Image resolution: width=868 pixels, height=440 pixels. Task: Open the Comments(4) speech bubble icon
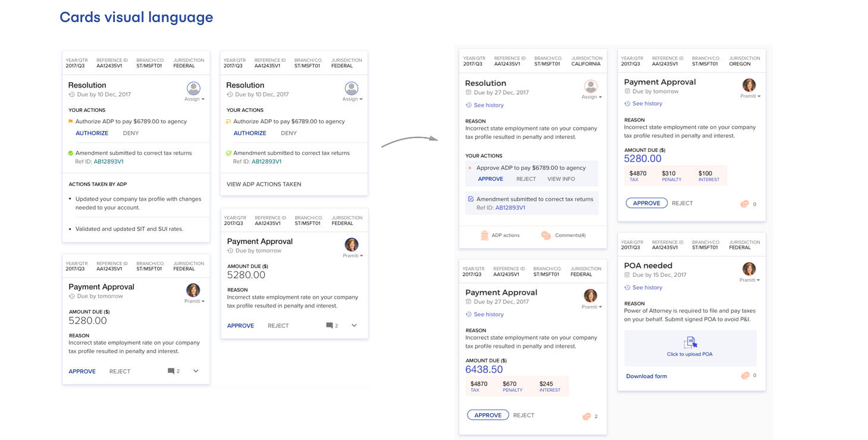pyautogui.click(x=546, y=235)
